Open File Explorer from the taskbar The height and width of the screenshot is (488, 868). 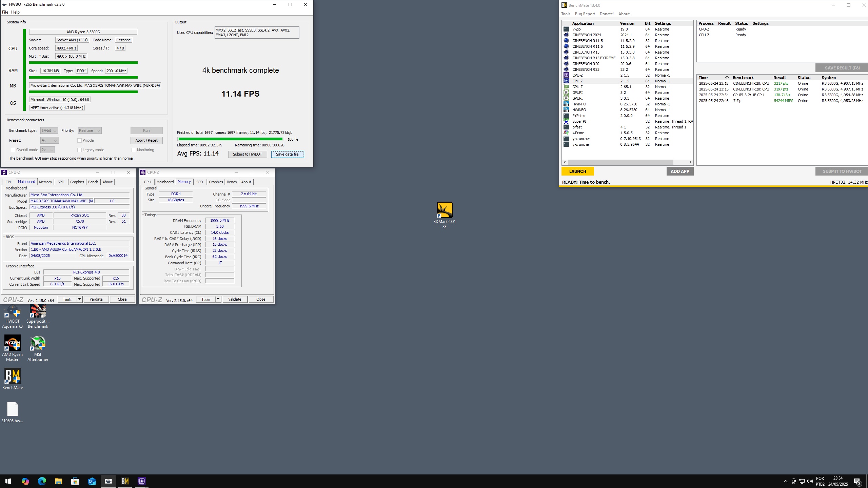pyautogui.click(x=59, y=481)
